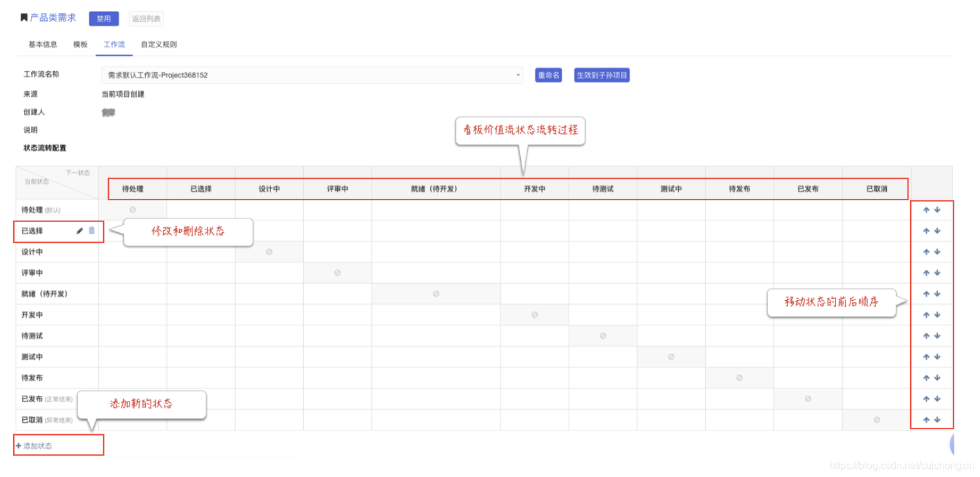Toggle transition 已选择 row to 设计中 column

pyautogui.click(x=269, y=231)
